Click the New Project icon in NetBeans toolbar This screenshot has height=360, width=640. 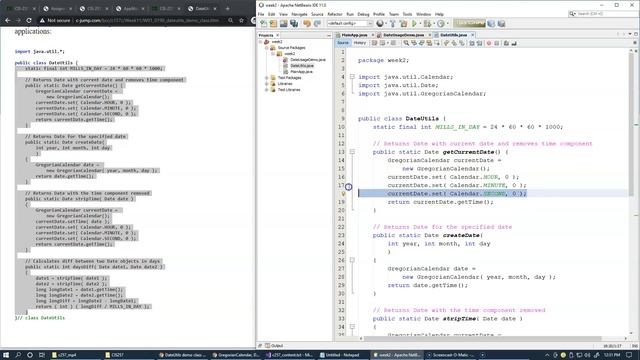tap(273, 24)
